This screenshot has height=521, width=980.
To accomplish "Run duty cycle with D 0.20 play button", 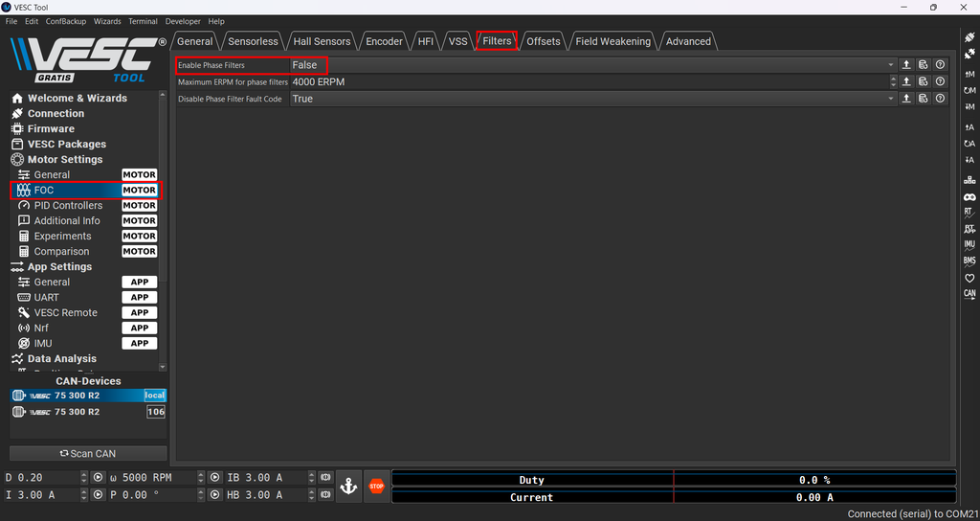I will point(98,478).
